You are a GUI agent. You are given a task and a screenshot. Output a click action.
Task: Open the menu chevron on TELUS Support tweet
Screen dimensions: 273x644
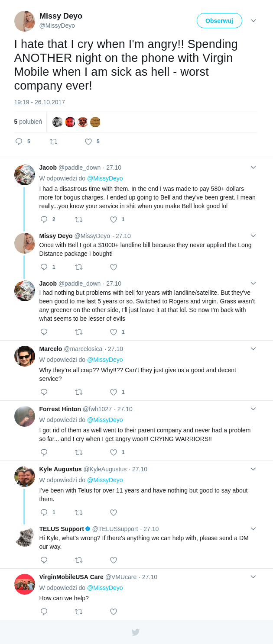(253, 528)
